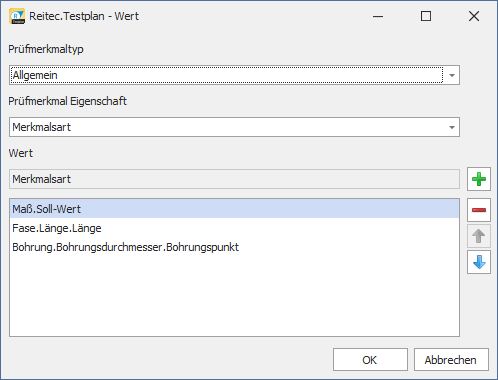Remove selected entry with red minus icon
Image resolution: width=498 pixels, height=380 pixels.
[479, 210]
